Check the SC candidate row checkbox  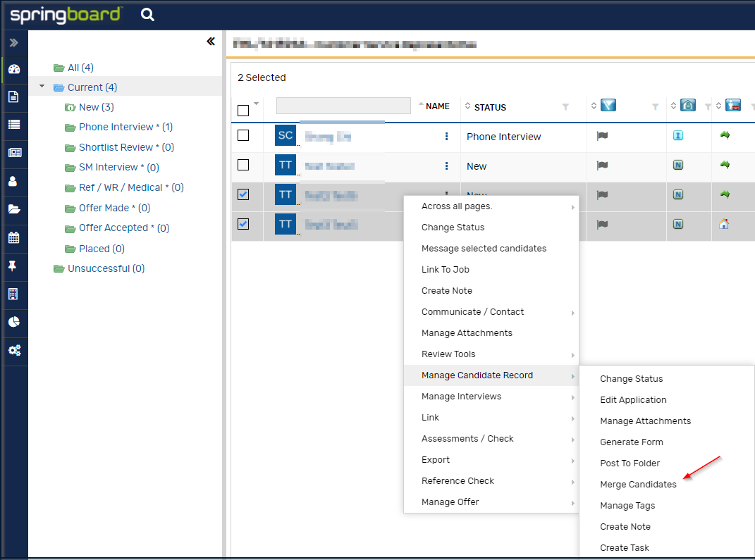click(243, 135)
